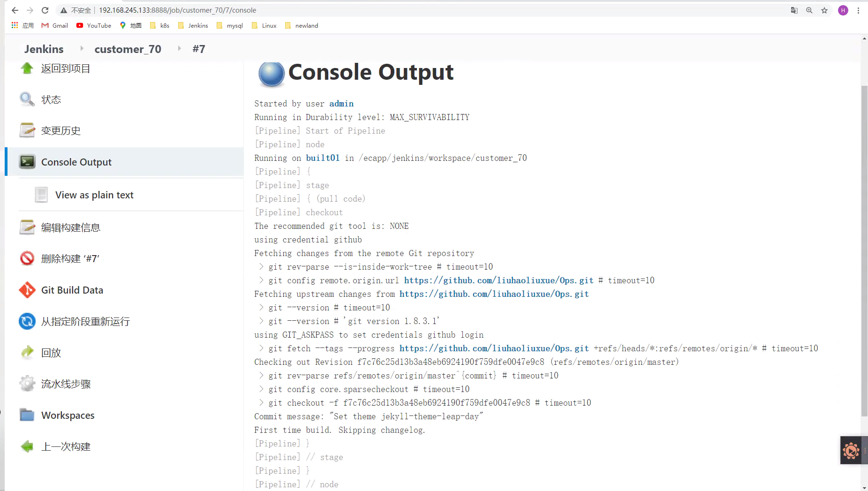This screenshot has width=868, height=491.
Task: Open Git Build Data link
Action: coord(72,290)
